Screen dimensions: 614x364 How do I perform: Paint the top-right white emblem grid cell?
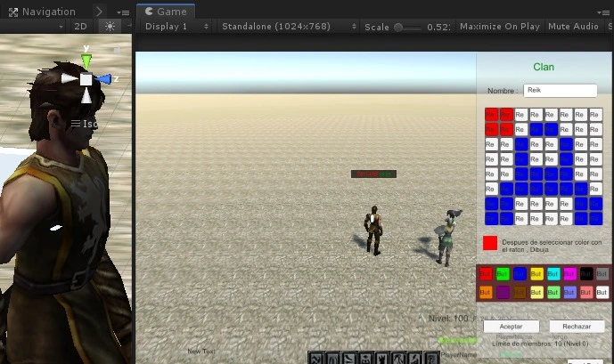pos(595,115)
